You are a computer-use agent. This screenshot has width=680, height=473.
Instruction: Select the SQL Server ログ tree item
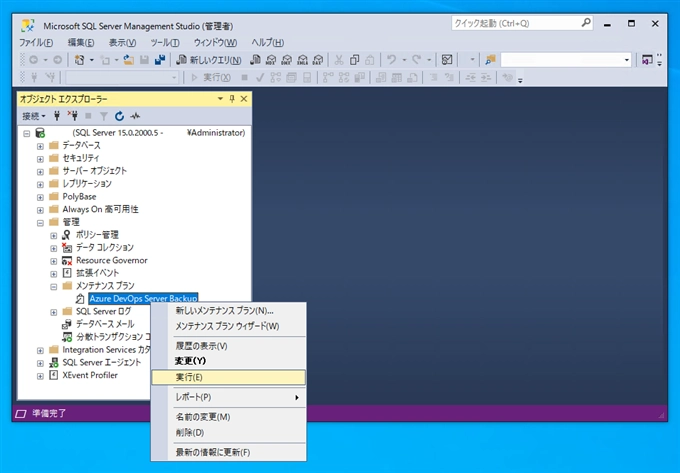click(x=103, y=311)
